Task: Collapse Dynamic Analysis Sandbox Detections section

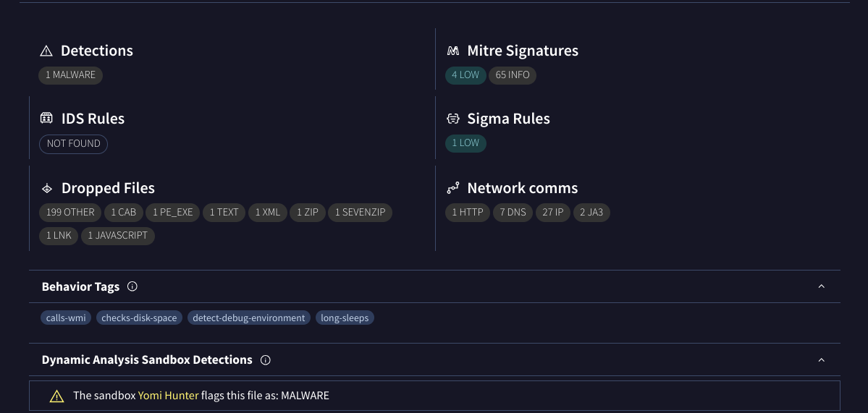Action: pyautogui.click(x=821, y=359)
